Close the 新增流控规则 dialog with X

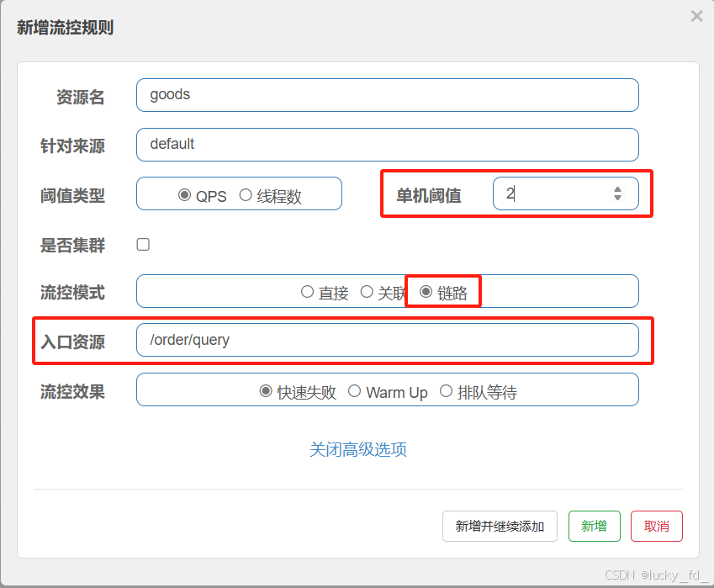click(696, 16)
